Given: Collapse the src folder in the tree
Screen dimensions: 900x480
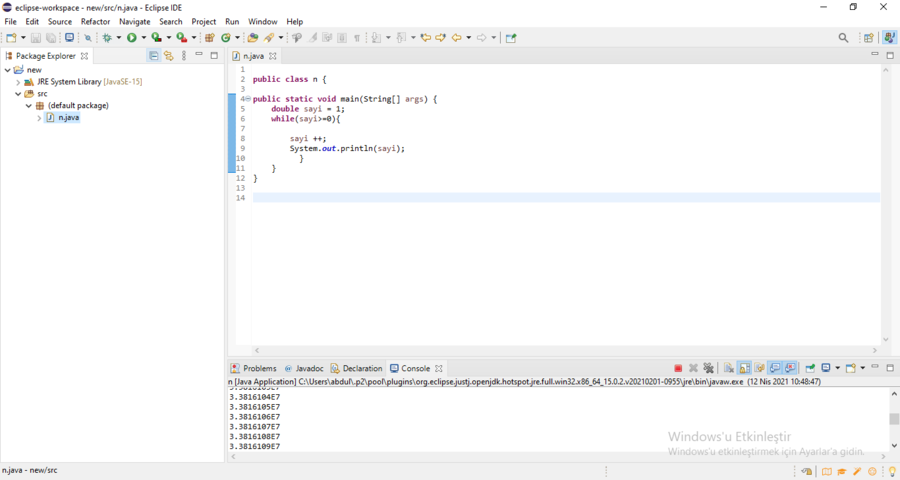Looking at the screenshot, I should (18, 94).
